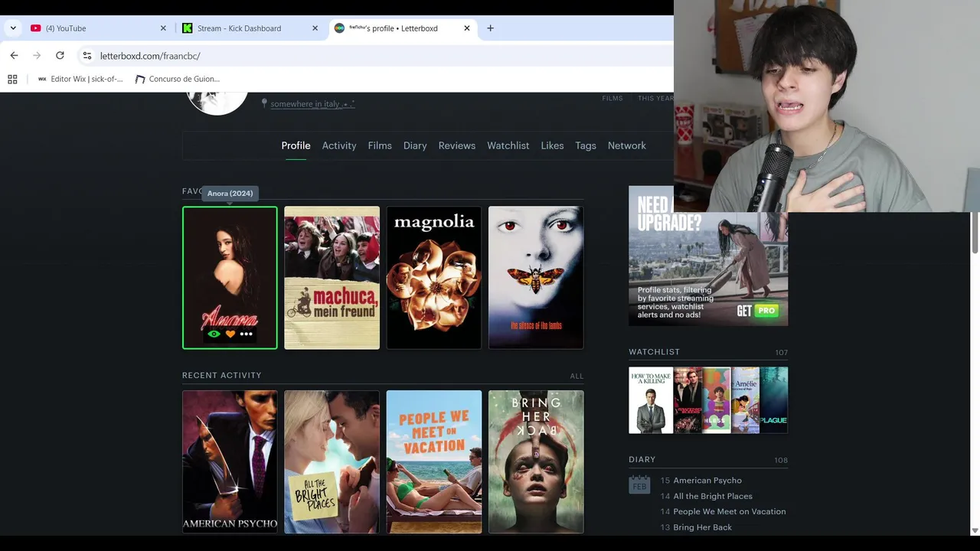Viewport: 980px width, 551px height.
Task: Switch to the Stream - Kick Dashboard tab
Action: (x=250, y=28)
